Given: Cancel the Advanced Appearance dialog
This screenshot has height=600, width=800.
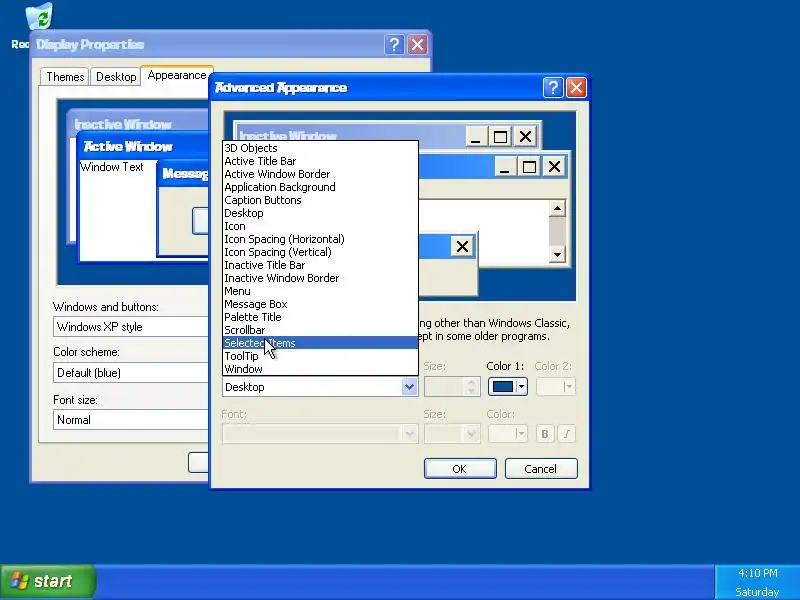Looking at the screenshot, I should pos(541,469).
